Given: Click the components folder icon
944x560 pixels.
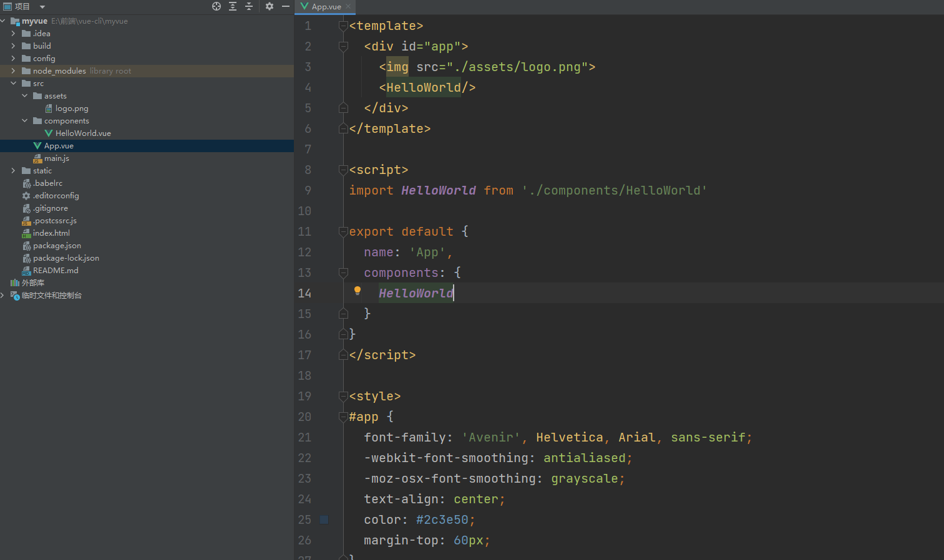Looking at the screenshot, I should pyautogui.click(x=37, y=121).
